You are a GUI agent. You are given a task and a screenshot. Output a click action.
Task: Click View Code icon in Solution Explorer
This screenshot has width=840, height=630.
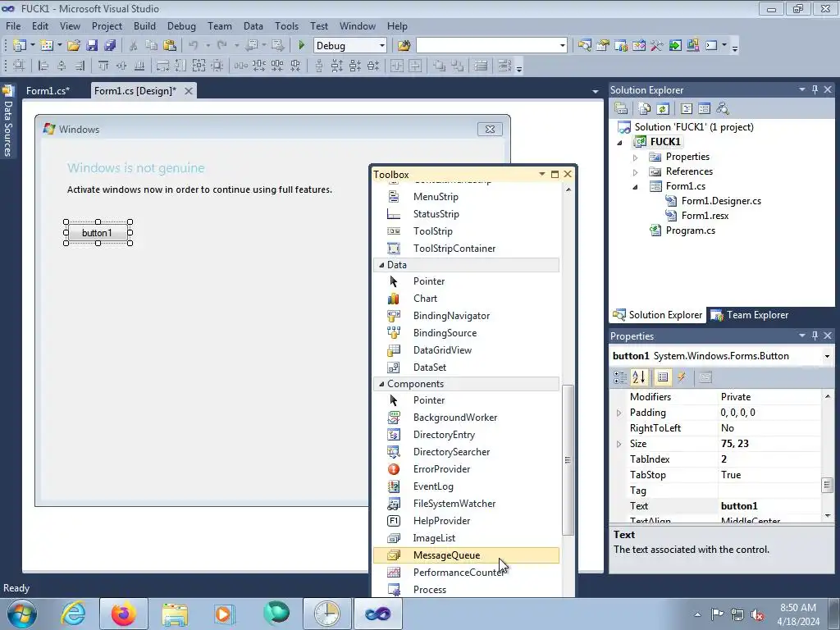[x=687, y=109]
